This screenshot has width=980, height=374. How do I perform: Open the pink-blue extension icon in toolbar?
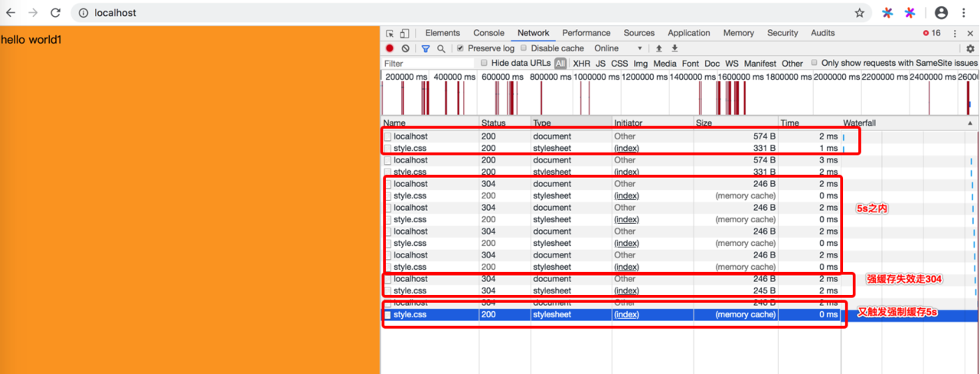click(x=910, y=13)
